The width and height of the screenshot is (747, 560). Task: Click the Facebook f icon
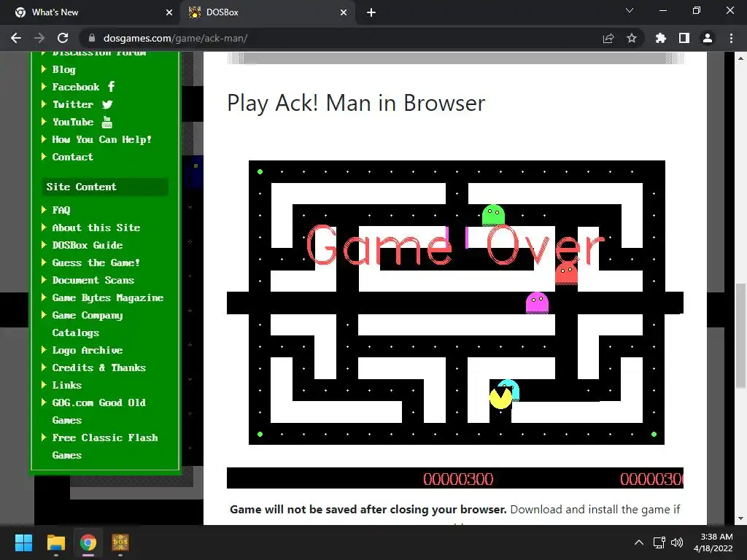(111, 86)
